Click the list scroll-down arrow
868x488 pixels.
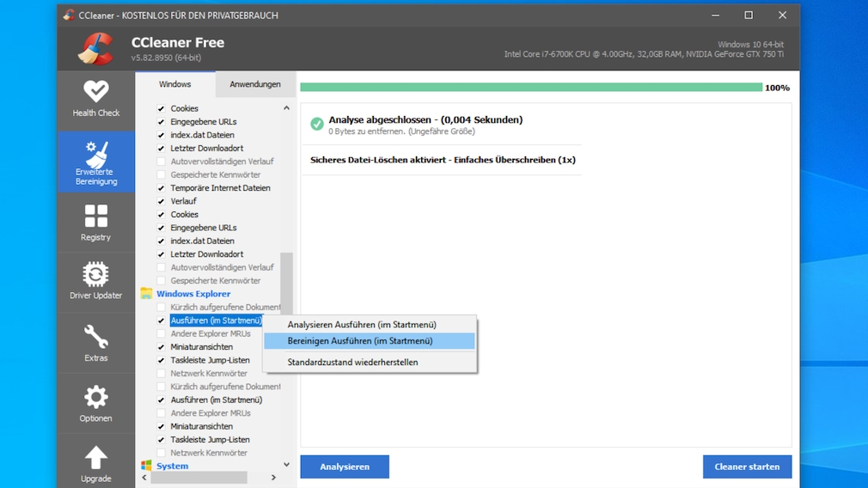point(286,465)
